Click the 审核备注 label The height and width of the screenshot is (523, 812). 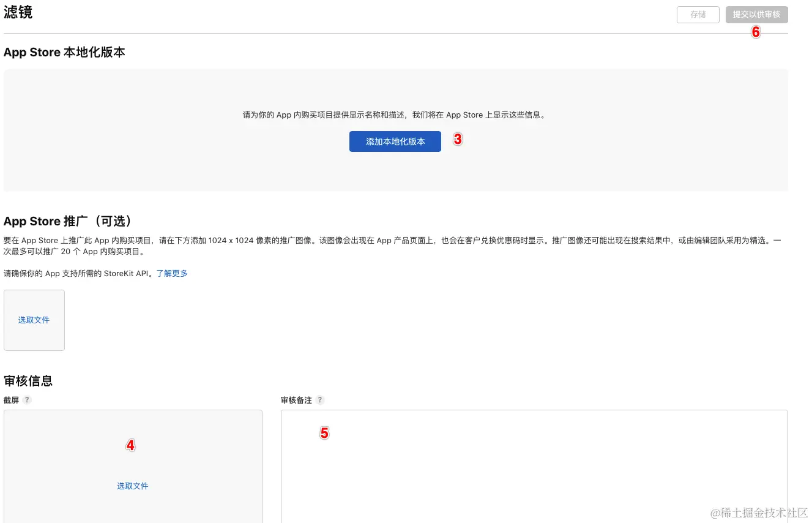(x=296, y=400)
